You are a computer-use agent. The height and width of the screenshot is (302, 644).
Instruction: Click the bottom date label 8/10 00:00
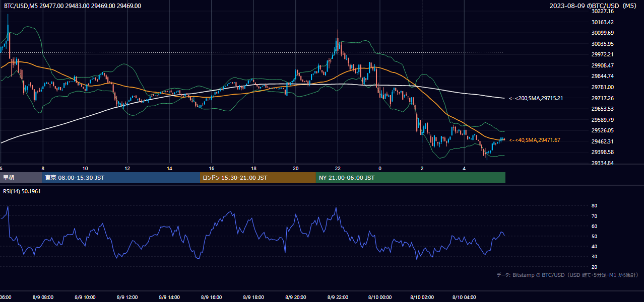(379, 297)
